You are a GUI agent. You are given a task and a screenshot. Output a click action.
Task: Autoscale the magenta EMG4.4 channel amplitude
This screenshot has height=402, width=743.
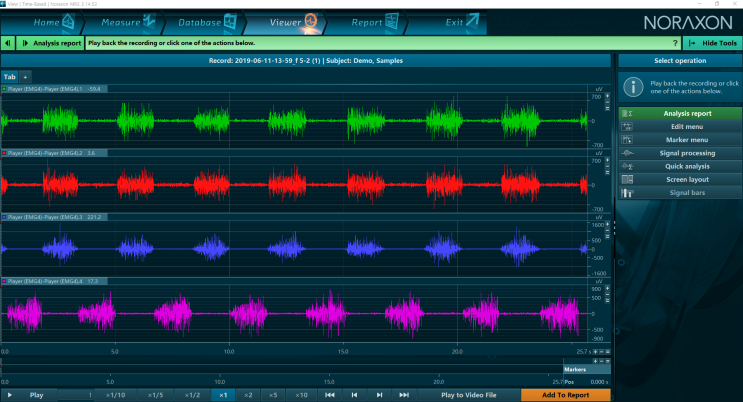607,301
